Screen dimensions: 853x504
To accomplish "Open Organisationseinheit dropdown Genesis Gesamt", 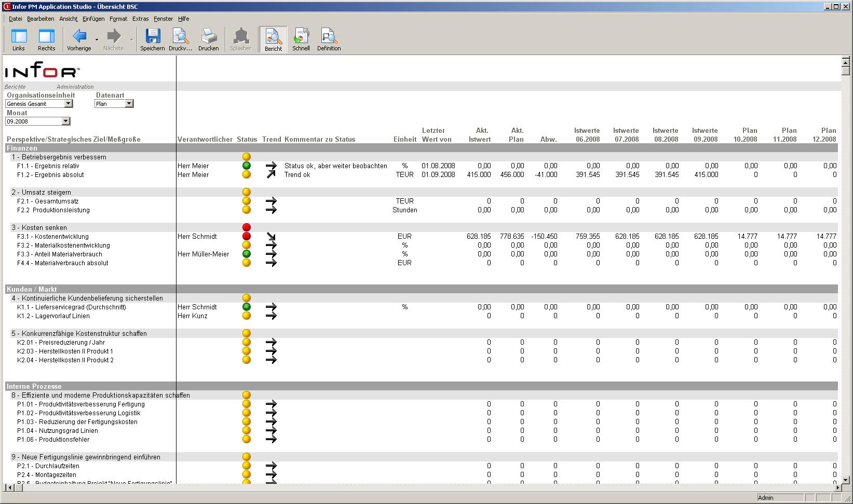I will [x=68, y=104].
